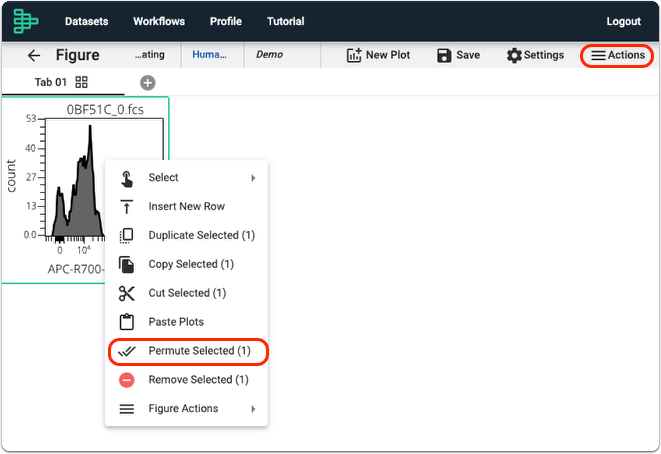Click the Copy Selected pages icon
This screenshot has width=661, height=454.
tap(126, 264)
